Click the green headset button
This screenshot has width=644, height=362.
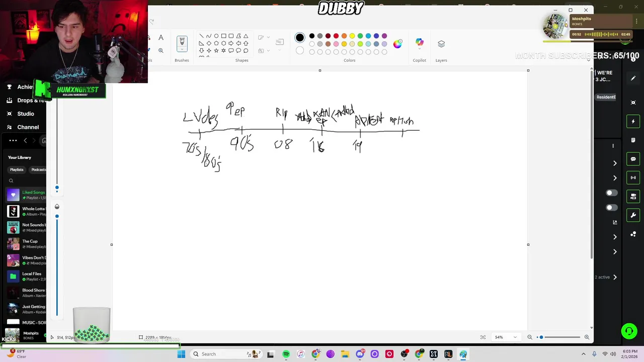629,331
